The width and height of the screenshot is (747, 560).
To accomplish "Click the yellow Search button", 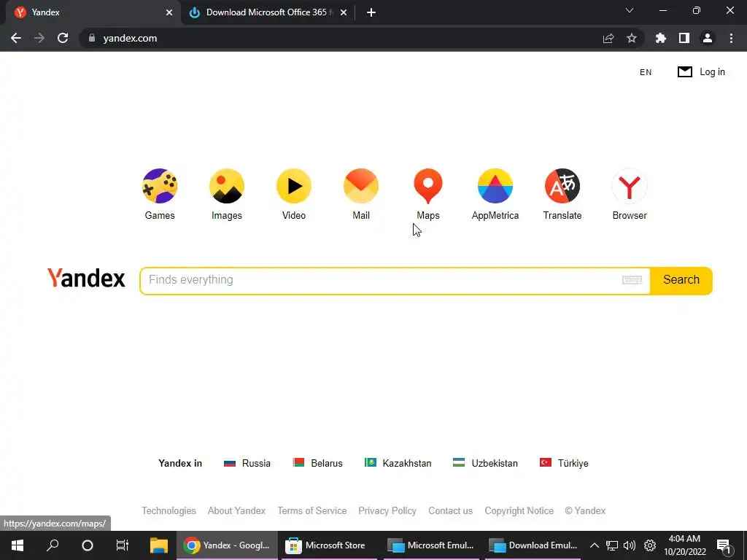I will [x=681, y=280].
